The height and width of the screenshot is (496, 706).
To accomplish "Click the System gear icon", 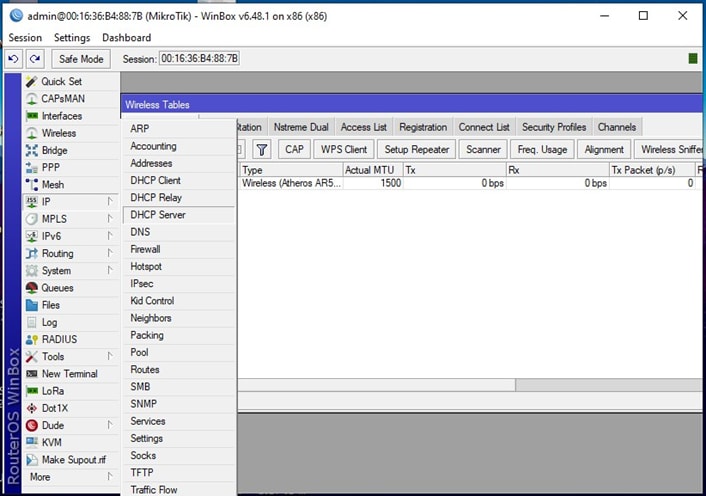I will (32, 271).
